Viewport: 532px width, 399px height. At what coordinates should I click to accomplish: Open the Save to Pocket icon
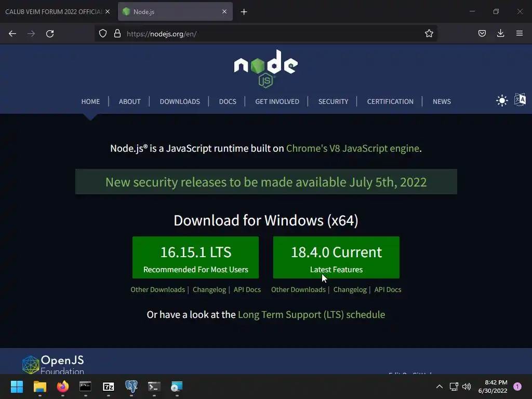(482, 33)
